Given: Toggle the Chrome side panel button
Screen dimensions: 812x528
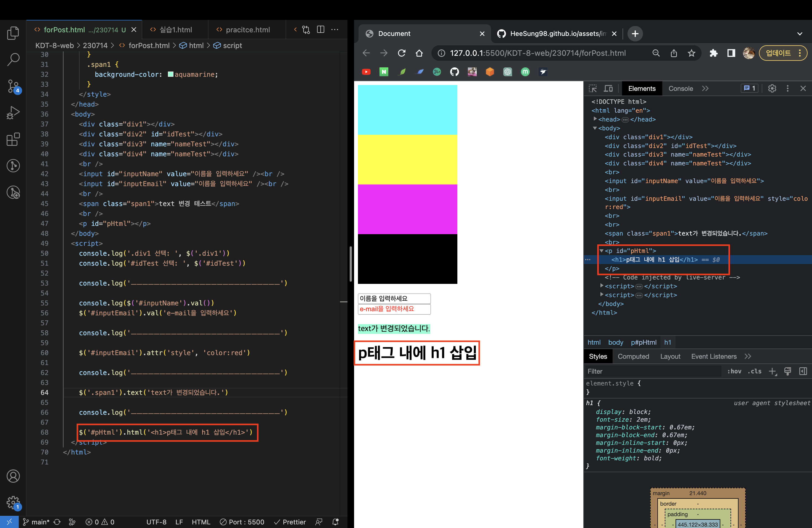Looking at the screenshot, I should coord(731,53).
